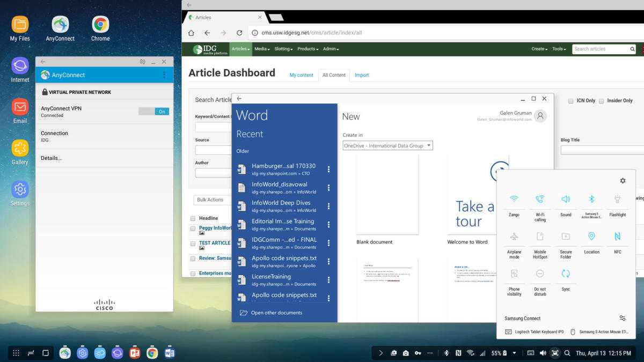Reload the page in Chrome
The image size is (644, 362).
[239, 33]
